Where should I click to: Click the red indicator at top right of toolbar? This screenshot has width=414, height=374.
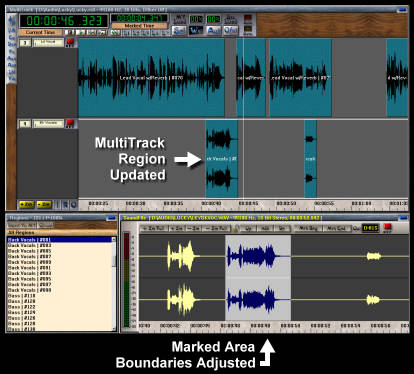point(248,18)
